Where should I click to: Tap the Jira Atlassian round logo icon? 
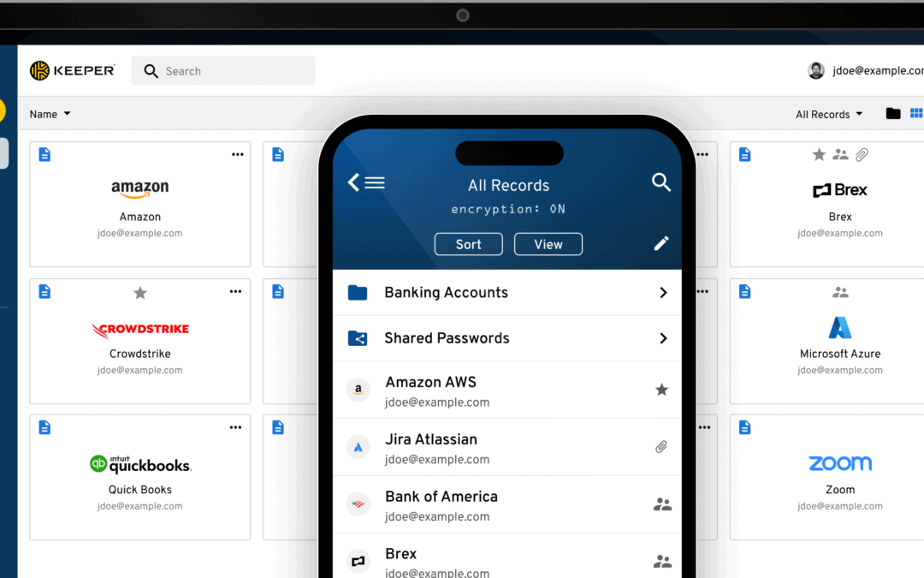[358, 447]
